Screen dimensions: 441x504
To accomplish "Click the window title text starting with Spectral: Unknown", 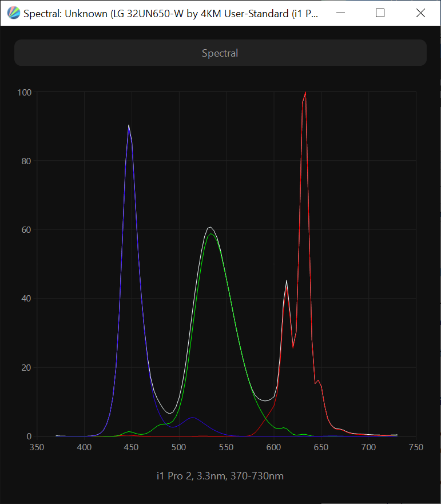I will [x=170, y=13].
